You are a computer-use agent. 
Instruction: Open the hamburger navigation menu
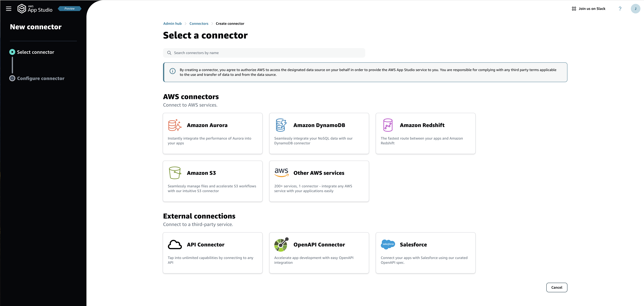coord(9,9)
